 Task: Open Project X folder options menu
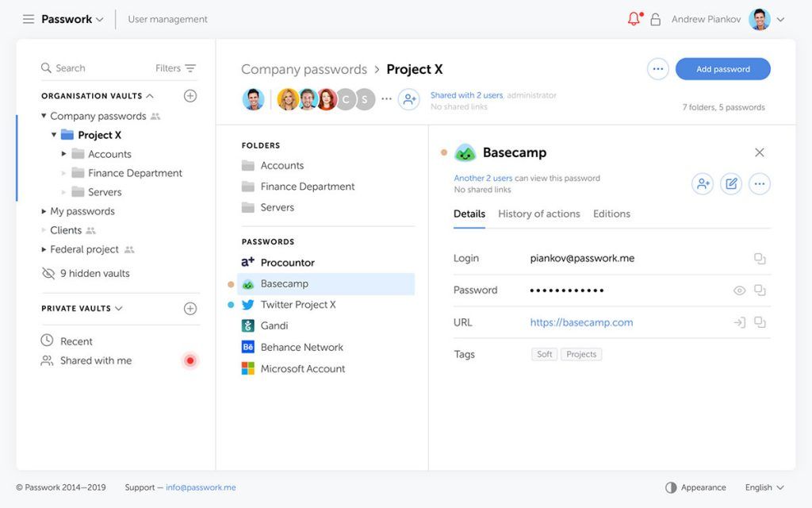point(657,69)
